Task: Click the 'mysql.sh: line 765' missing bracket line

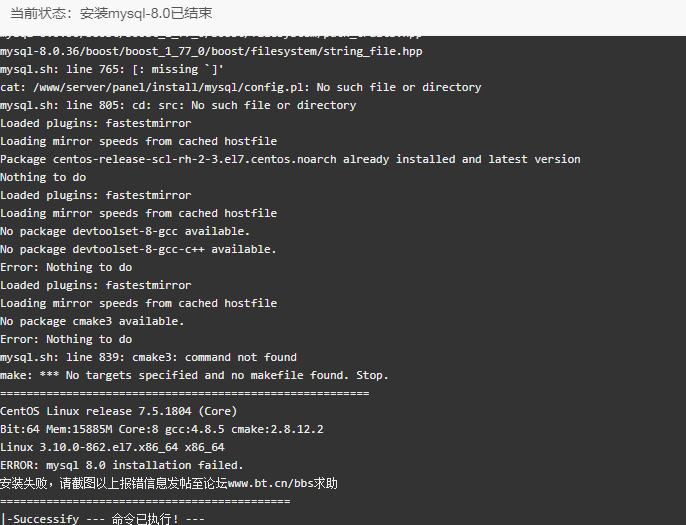Action: [x=112, y=70]
